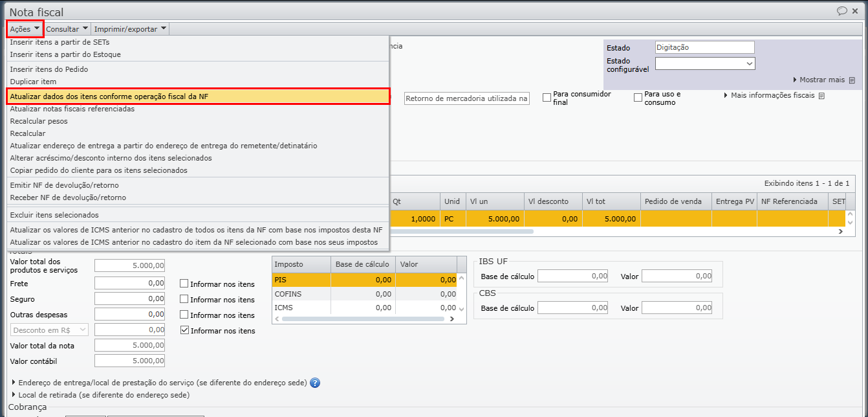The image size is (868, 417).
Task: Click the blue help icon beside Endereço de entrega
Action: [315, 383]
